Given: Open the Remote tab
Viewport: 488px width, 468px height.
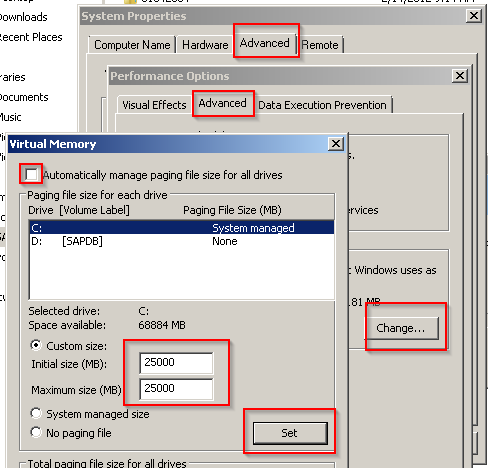Looking at the screenshot, I should 320,45.
